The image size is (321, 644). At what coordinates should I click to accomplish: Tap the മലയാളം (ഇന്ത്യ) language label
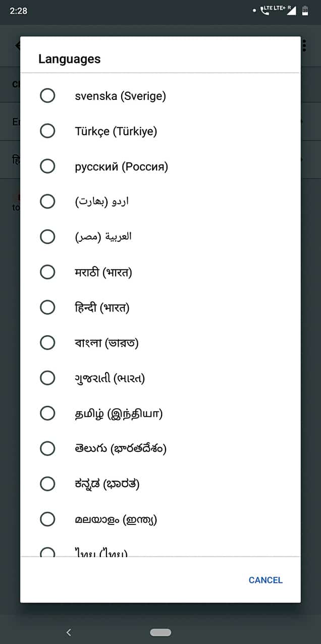click(116, 519)
